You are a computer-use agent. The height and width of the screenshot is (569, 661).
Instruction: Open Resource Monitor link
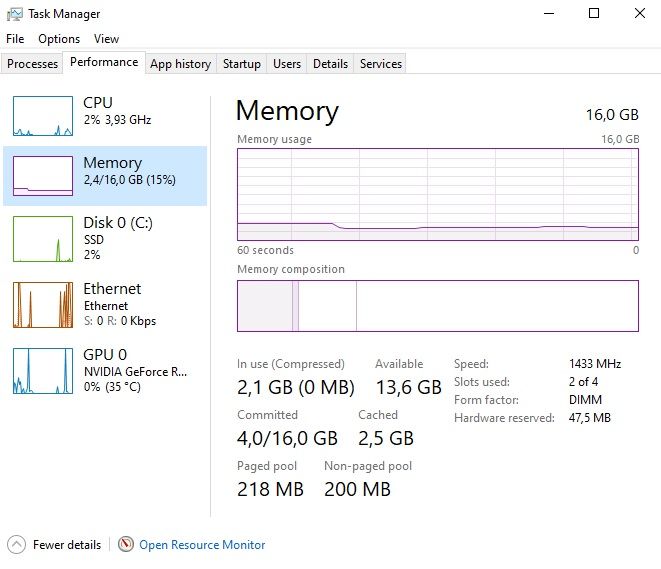pyautogui.click(x=202, y=545)
